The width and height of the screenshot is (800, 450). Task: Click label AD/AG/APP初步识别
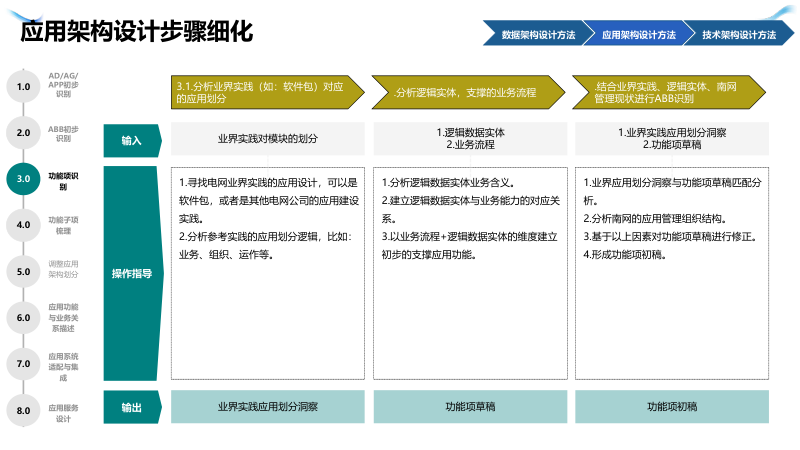[63, 85]
